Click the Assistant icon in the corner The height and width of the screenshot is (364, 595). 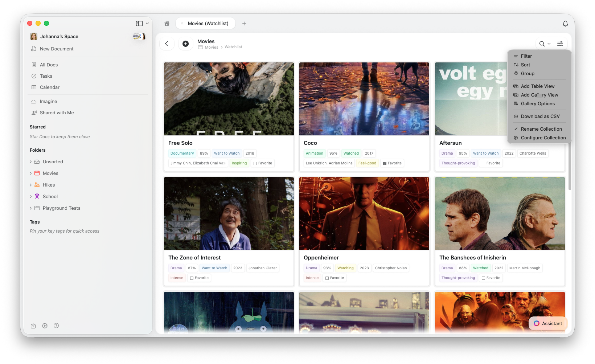pos(537,323)
